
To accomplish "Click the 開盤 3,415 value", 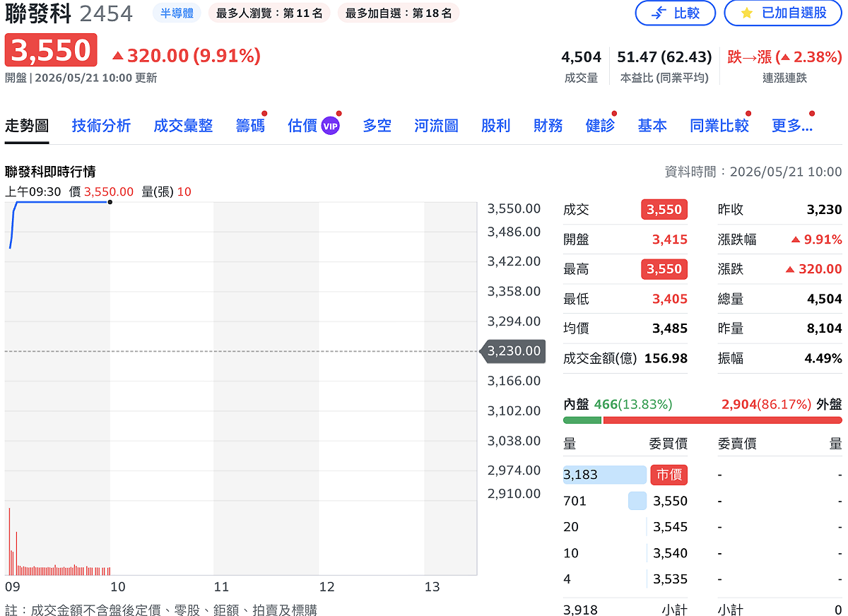I will 669,239.
